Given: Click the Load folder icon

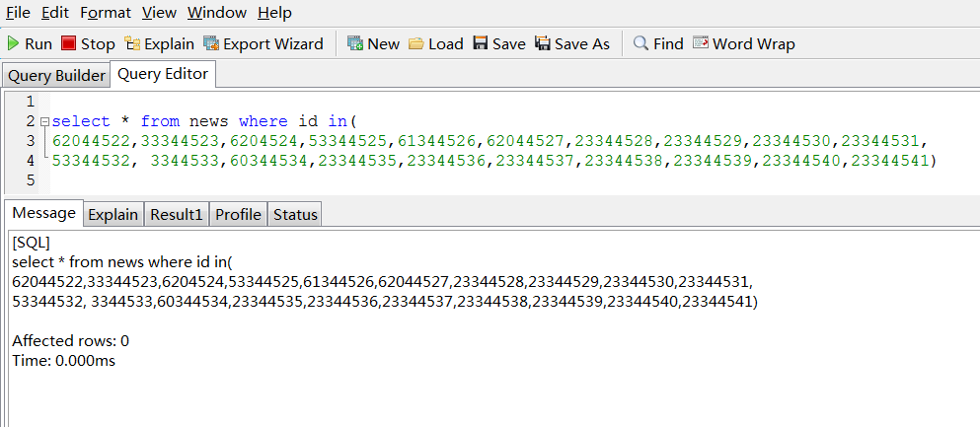Looking at the screenshot, I should (416, 43).
